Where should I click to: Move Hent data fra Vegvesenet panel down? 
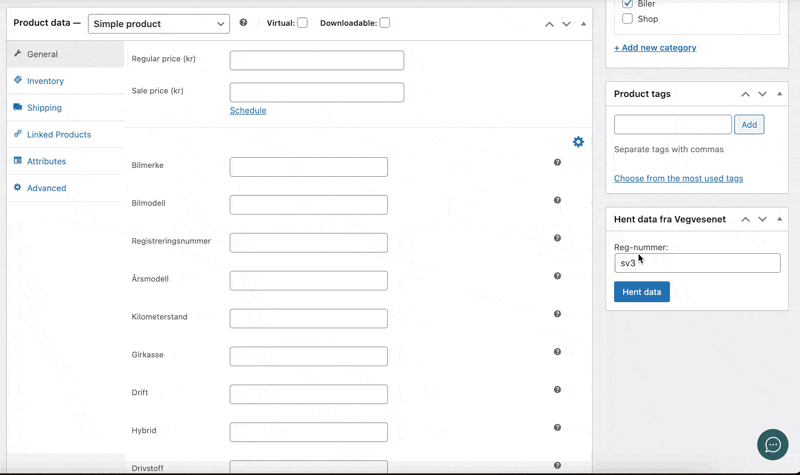(762, 219)
